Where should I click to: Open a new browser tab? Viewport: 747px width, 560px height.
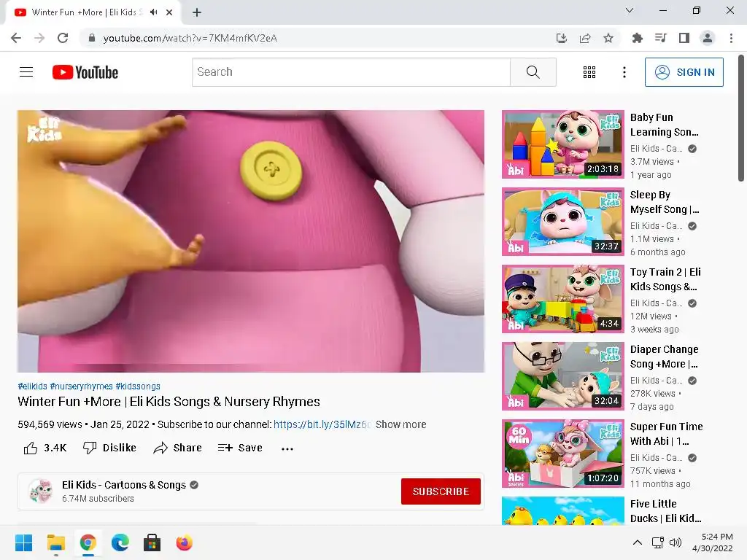point(197,12)
